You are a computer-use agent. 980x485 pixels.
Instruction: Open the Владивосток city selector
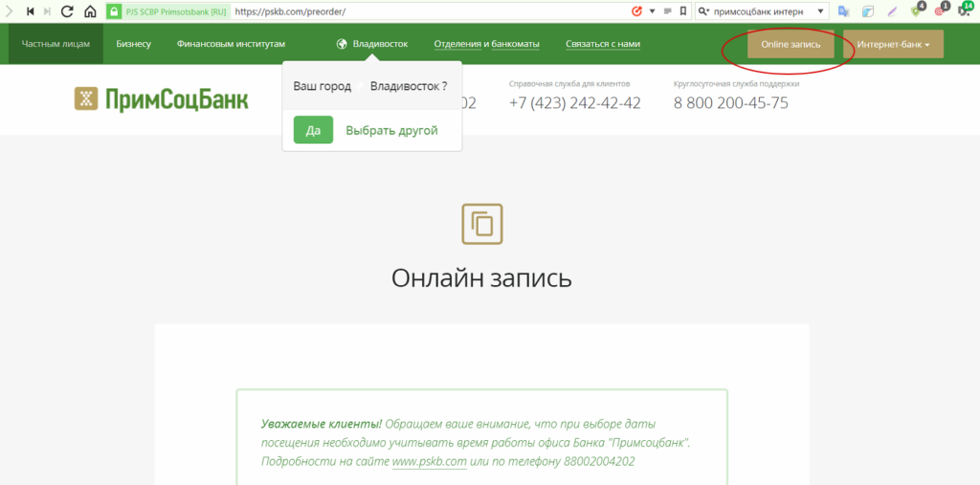pos(372,44)
